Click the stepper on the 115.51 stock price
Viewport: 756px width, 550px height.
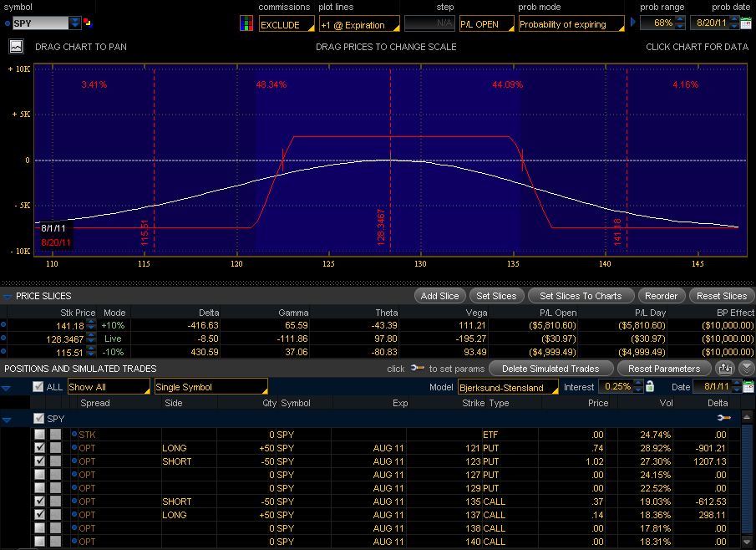point(91,352)
